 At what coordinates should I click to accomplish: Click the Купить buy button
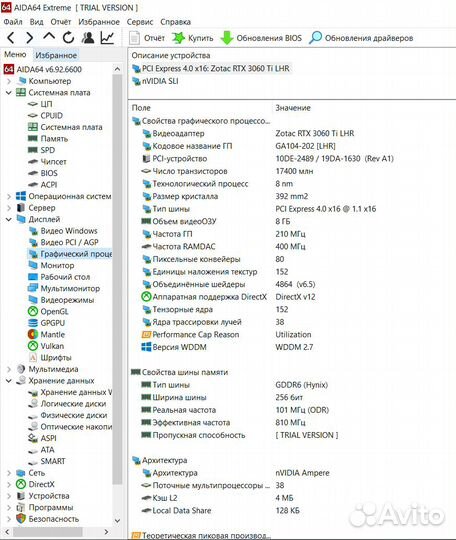193,38
